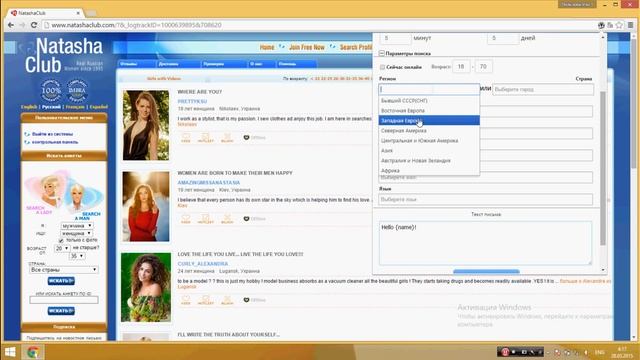Viewport: 640px width, 360px height.
Task: Block PRETTYKSU profile icon
Action: pos(227,138)
